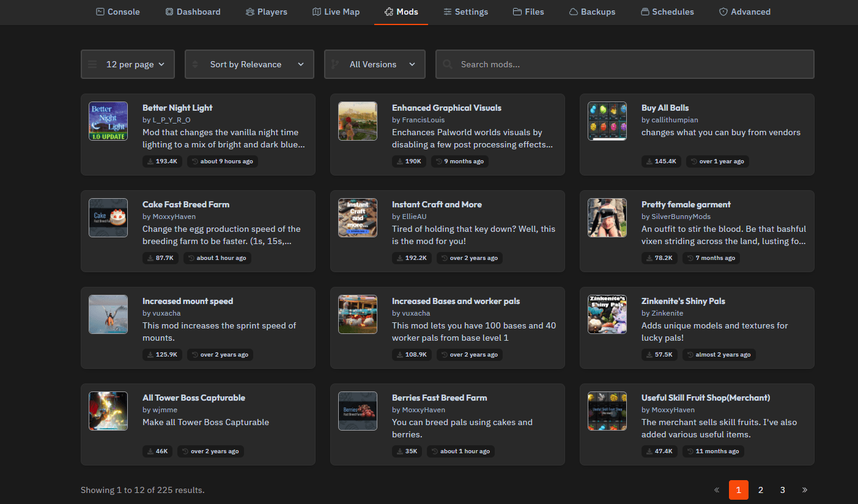The width and height of the screenshot is (858, 504).
Task: Jump to results page 3
Action: (x=783, y=490)
